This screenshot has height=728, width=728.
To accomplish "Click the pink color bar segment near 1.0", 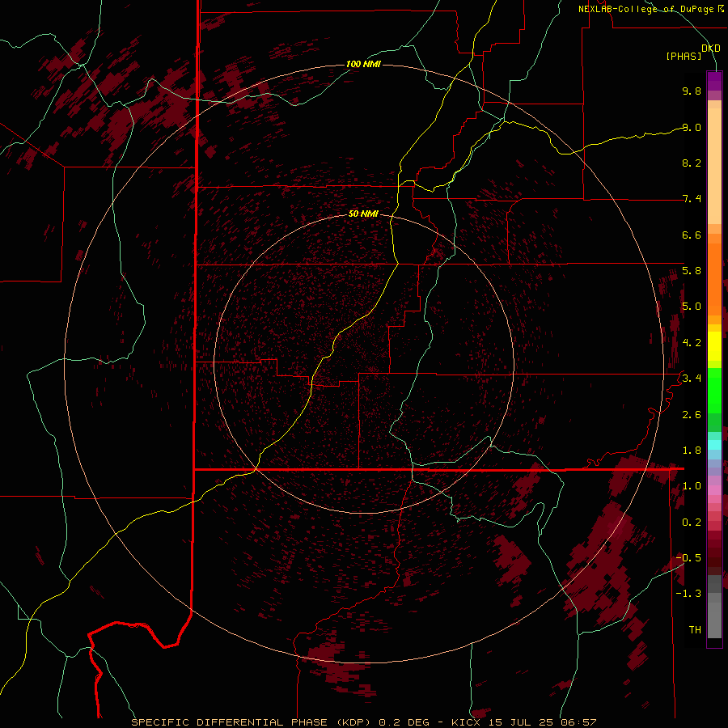I will 714,490.
